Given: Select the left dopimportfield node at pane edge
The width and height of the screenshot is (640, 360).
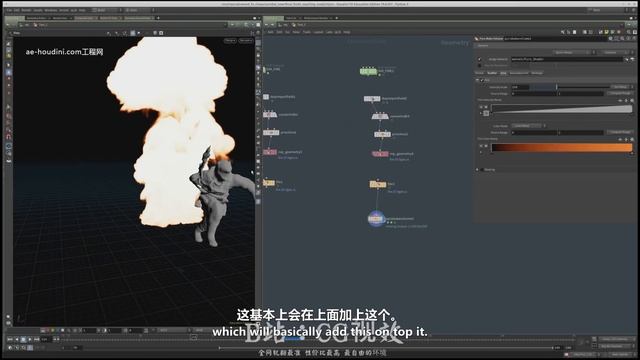Looking at the screenshot, I should (x=266, y=97).
